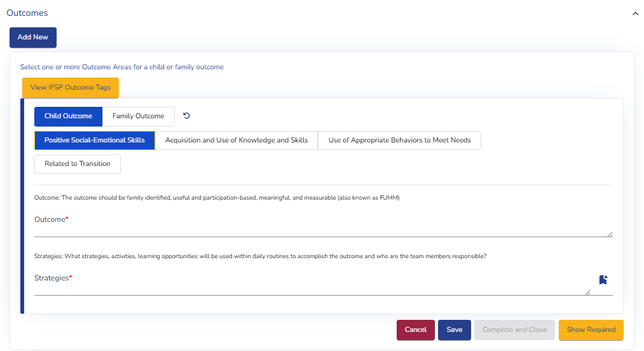Toggle Positive Social-Emotional Skills outcome area

[95, 141]
